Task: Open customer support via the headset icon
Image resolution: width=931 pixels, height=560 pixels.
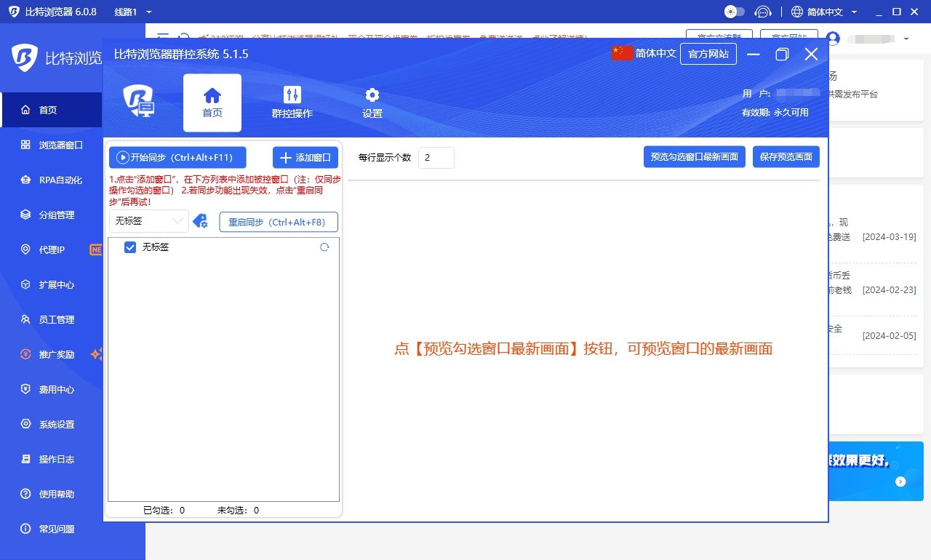Action: [x=763, y=12]
